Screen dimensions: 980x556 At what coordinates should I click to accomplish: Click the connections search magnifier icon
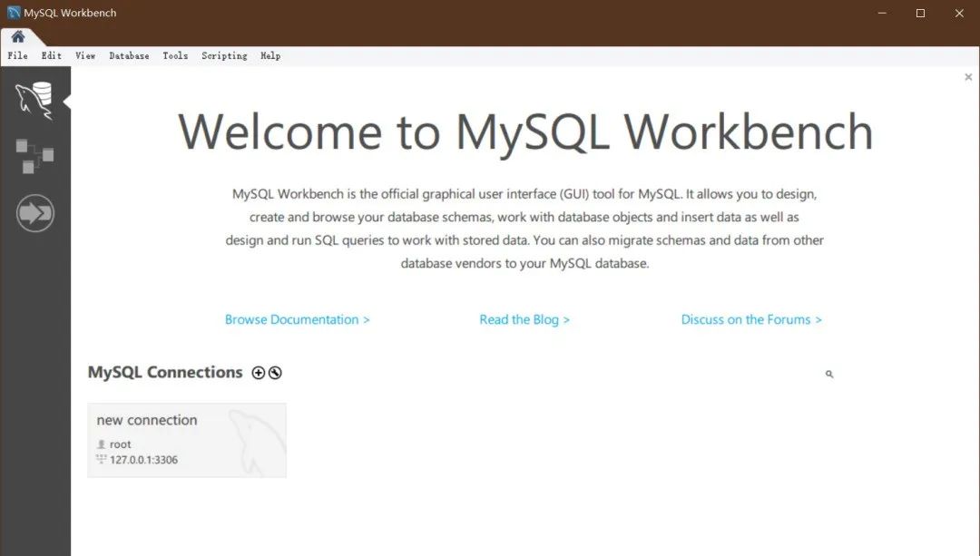[x=829, y=375]
